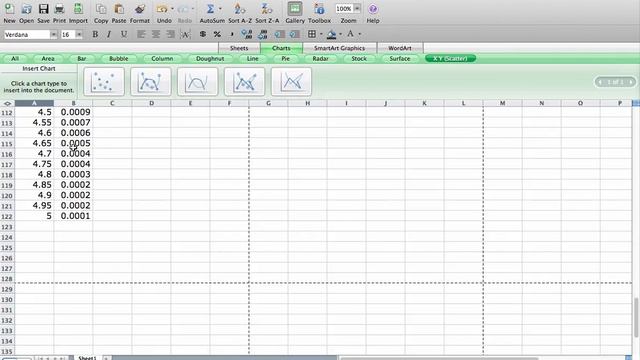The height and width of the screenshot is (360, 640).
Task: Filter charts by Bar type
Action: tap(82, 59)
